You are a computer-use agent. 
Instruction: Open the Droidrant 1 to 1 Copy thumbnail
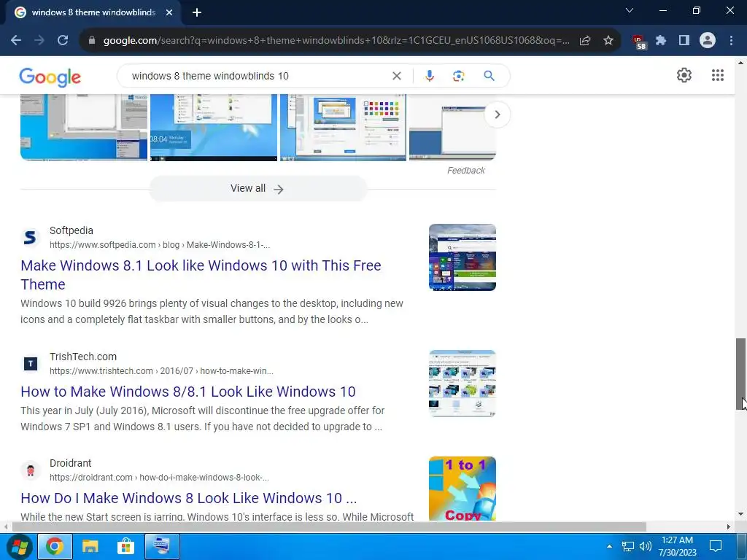[462, 489]
